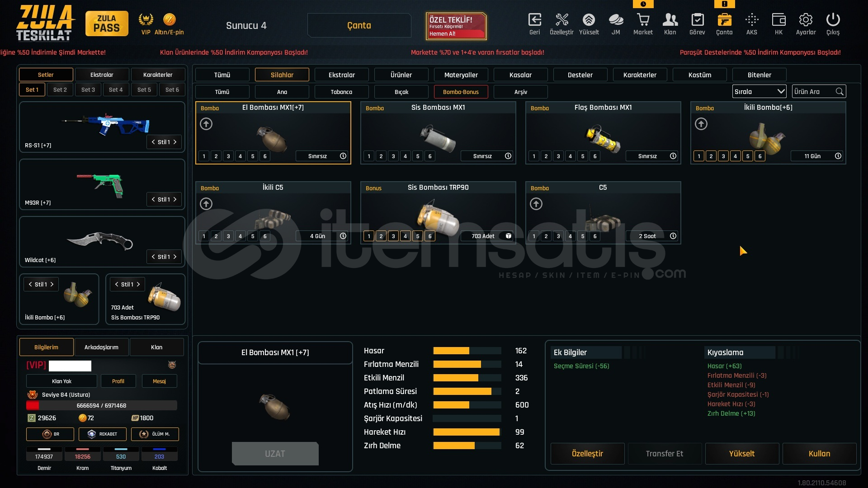Click previous style arrow for Wildcat
Image resolution: width=868 pixels, height=488 pixels.
pos(153,257)
